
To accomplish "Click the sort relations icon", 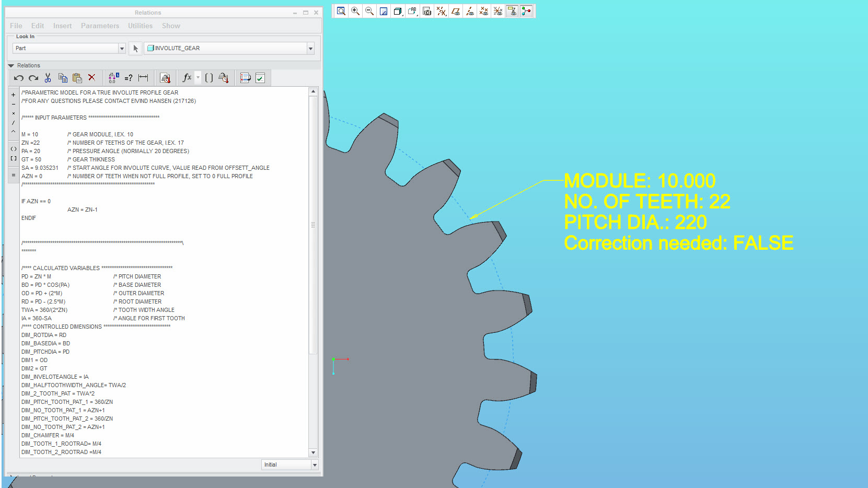I will click(x=246, y=78).
